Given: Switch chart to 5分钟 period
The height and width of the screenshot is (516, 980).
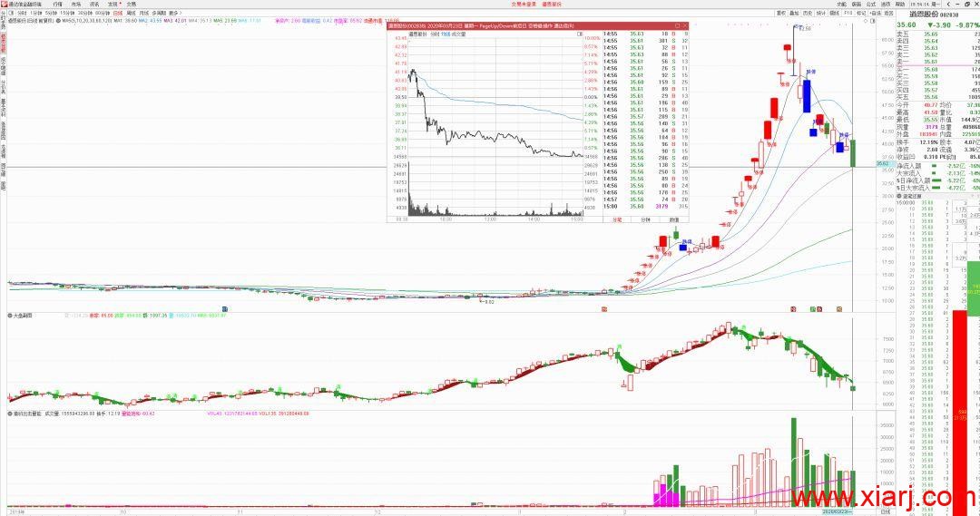Looking at the screenshot, I should (x=51, y=13).
